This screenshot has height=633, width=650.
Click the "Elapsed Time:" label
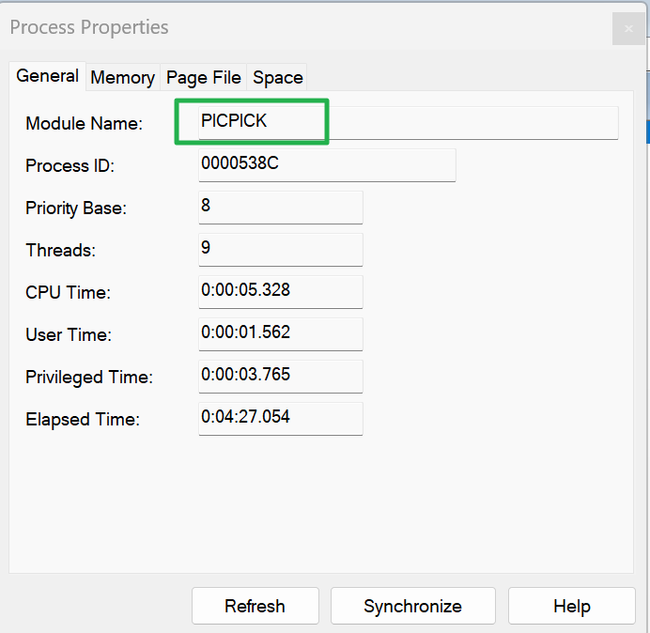point(82,420)
